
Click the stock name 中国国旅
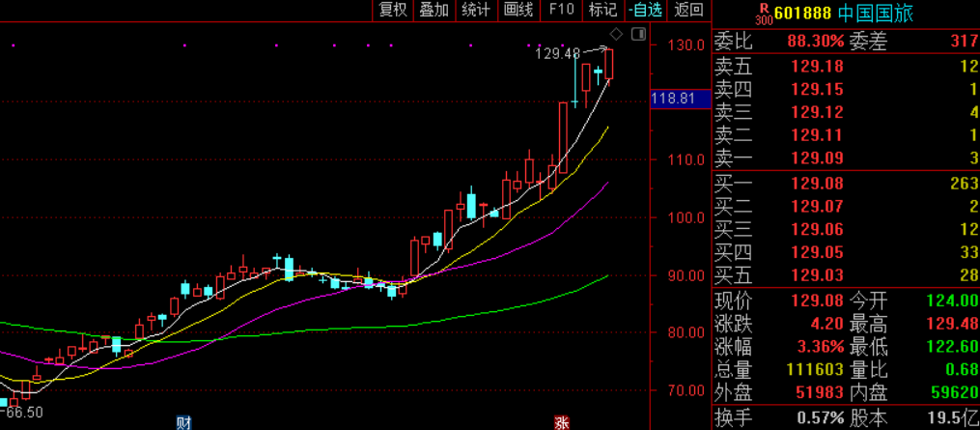tap(876, 14)
